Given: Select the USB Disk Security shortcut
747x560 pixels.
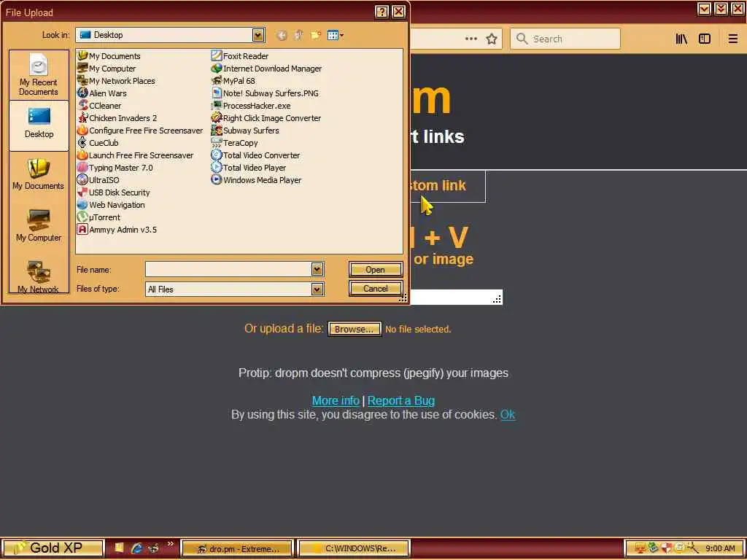Looking at the screenshot, I should point(114,192).
